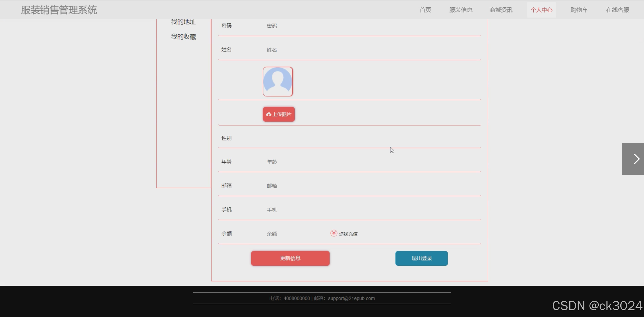Select 个人中心 menu item
644x317 pixels.
[541, 10]
